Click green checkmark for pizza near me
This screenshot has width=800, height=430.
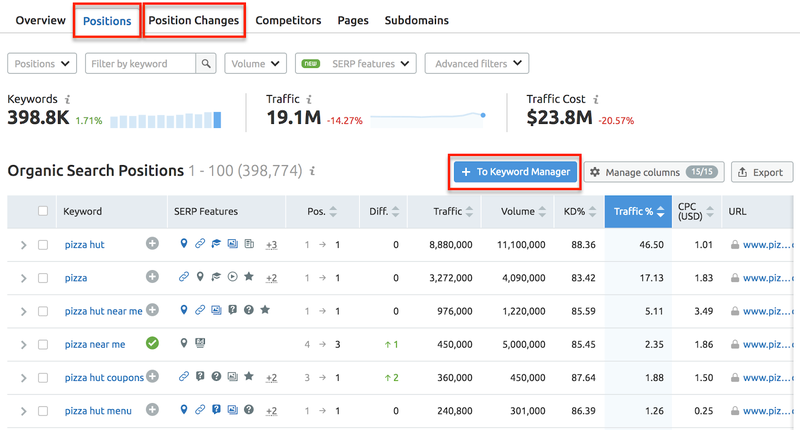click(x=152, y=343)
